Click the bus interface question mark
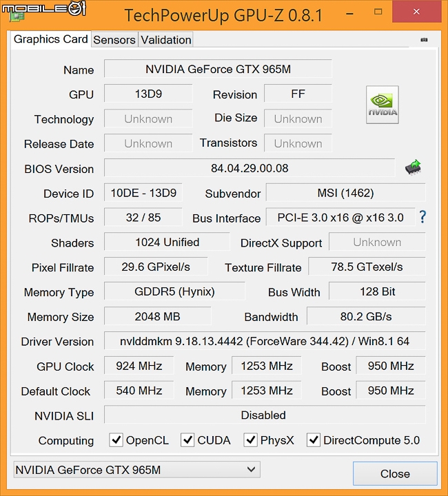 pos(422,217)
